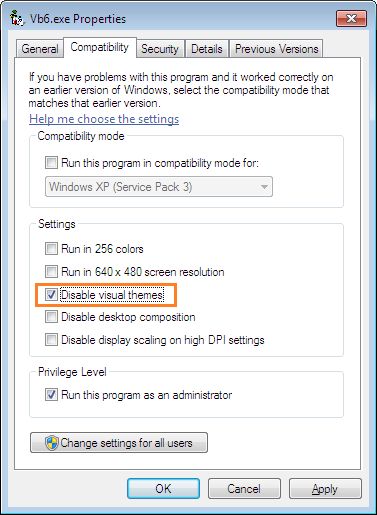The width and height of the screenshot is (377, 515).
Task: Click Help me choose the settings link
Action: click(104, 119)
